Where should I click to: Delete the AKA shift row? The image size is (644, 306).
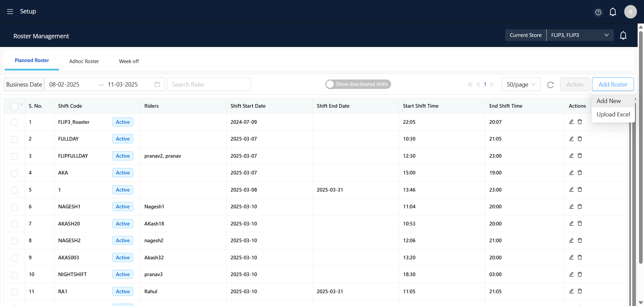(x=580, y=172)
